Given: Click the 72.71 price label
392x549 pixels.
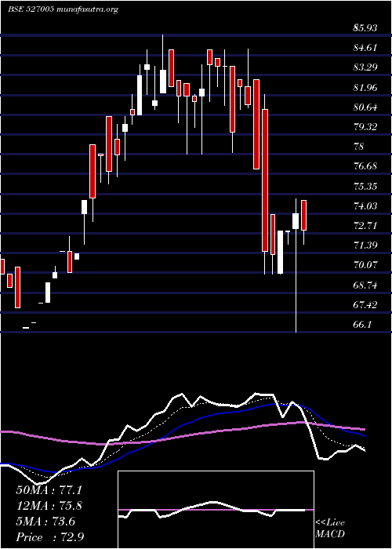Looking at the screenshot, I should tap(365, 225).
